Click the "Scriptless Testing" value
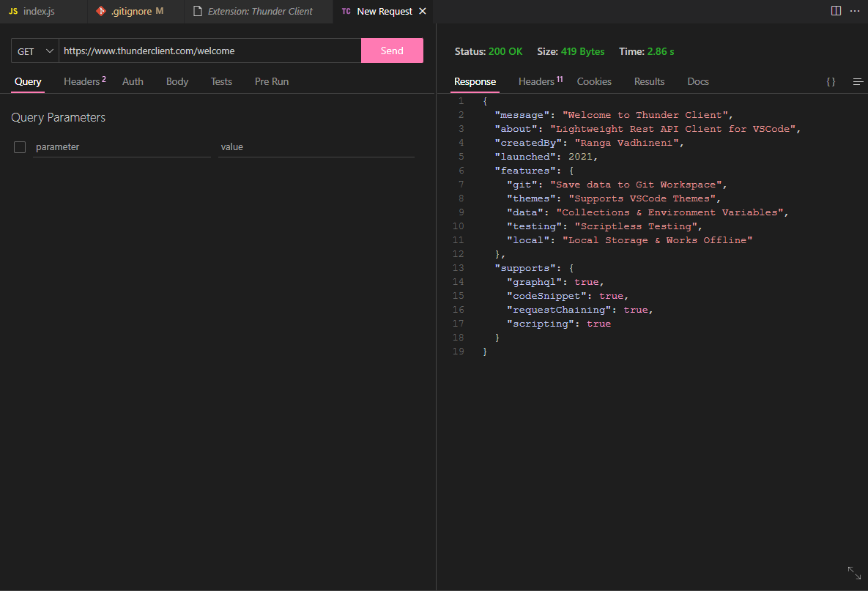Viewport: 868px width, 591px height. [636, 226]
